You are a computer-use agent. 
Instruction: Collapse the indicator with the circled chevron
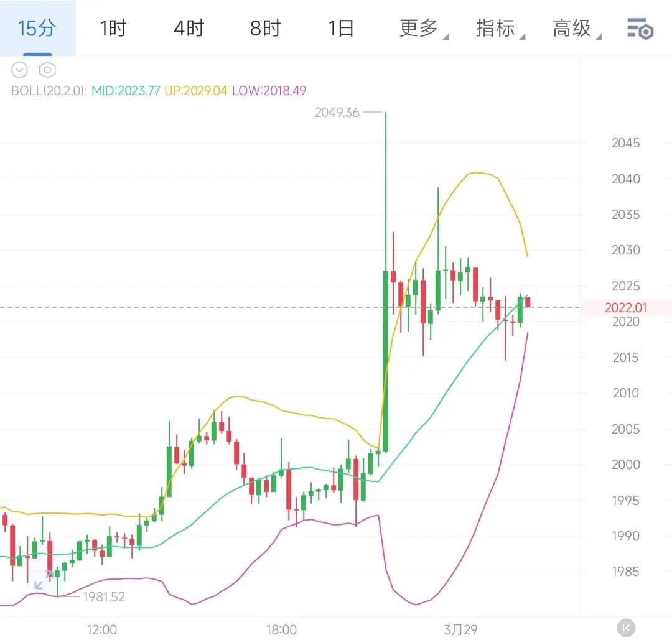pyautogui.click(x=19, y=70)
